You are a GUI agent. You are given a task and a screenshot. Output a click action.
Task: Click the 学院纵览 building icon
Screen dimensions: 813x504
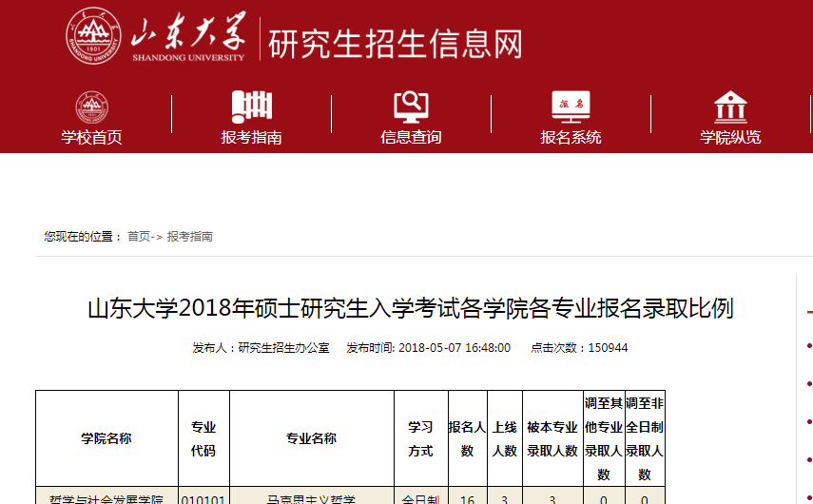(730, 106)
